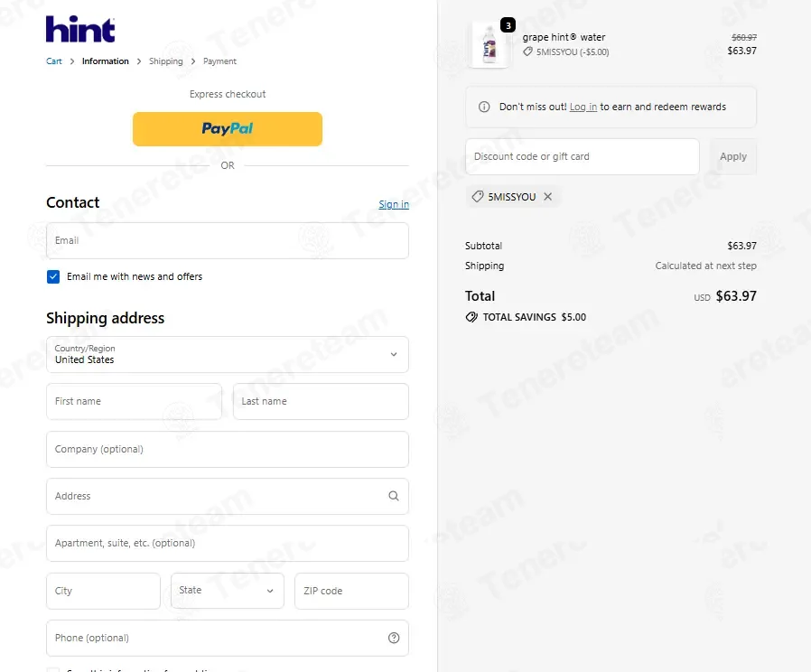
Task: Remove the 5MISSYOU discount code
Action: coord(547,197)
